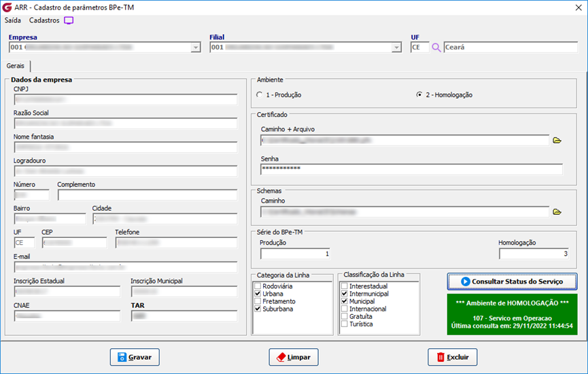Viewport: 588px width, 374px height.
Task: Click the UF code field showing CE
Action: click(x=419, y=48)
